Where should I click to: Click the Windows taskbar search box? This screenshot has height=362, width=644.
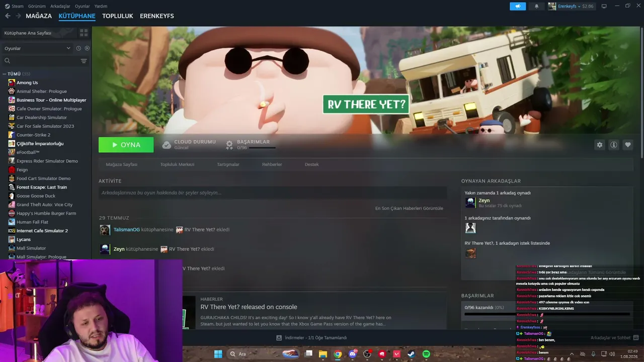[253, 354]
